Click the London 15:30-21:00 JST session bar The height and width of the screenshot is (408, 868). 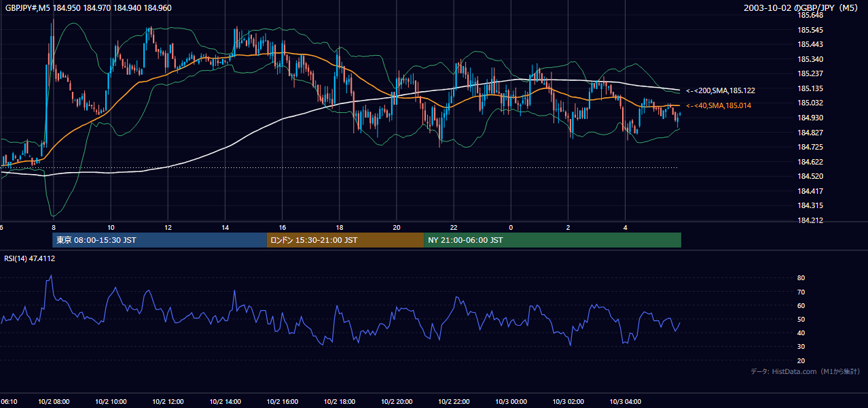pyautogui.click(x=345, y=240)
